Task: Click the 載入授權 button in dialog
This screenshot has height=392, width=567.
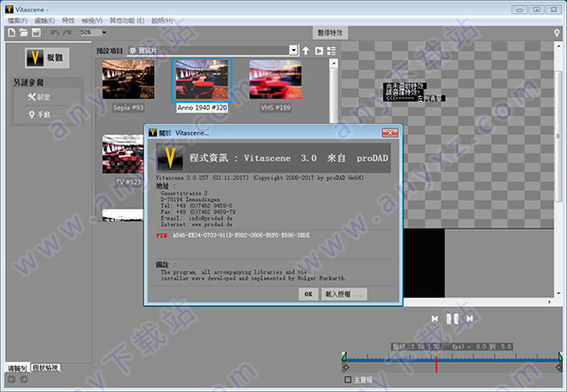Action: click(x=344, y=294)
